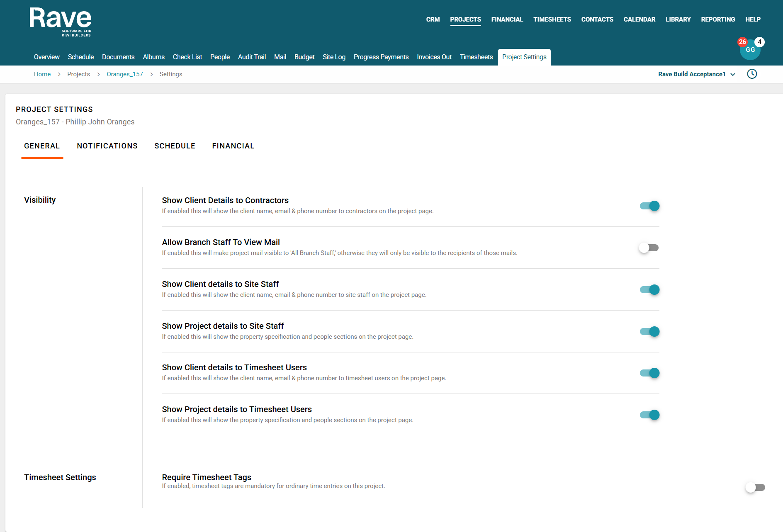Viewport: 783px width, 532px height.
Task: Open the Invoices Out tab
Action: pyautogui.click(x=434, y=57)
